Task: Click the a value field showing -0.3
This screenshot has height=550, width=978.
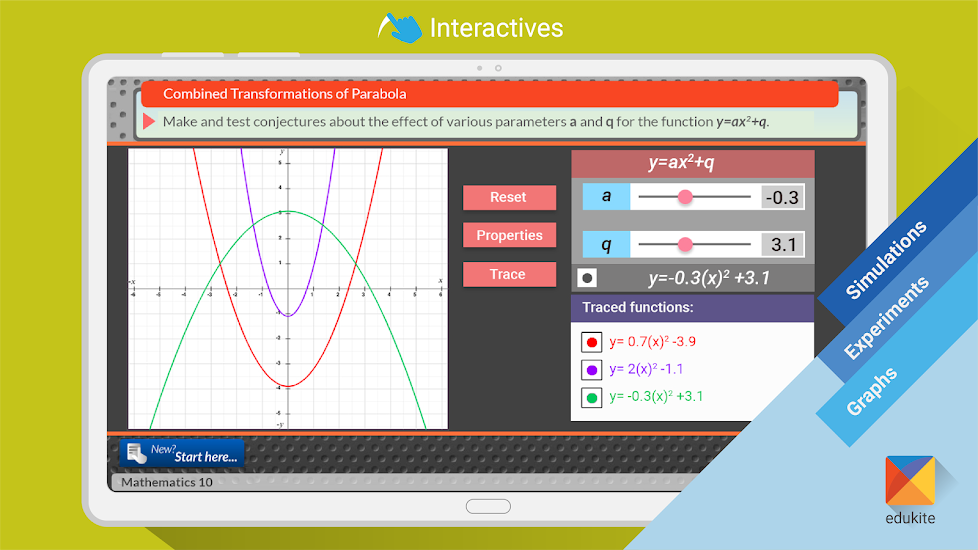Action: click(x=782, y=197)
